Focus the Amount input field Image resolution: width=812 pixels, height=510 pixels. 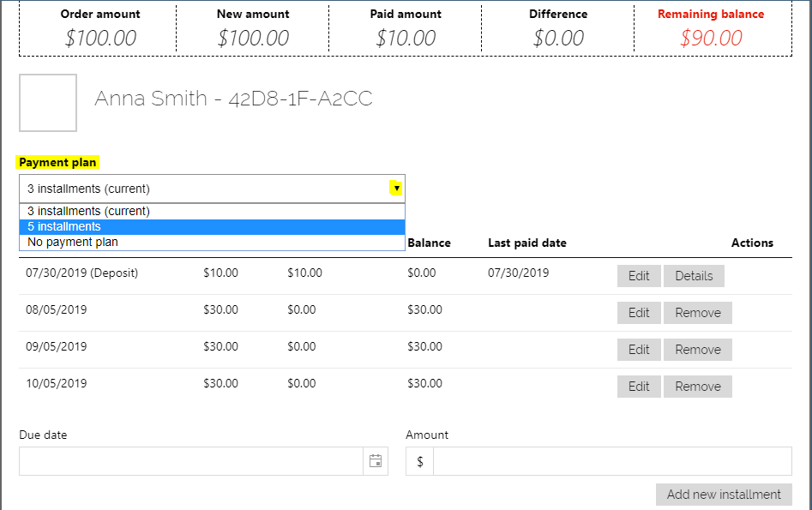[x=612, y=461]
